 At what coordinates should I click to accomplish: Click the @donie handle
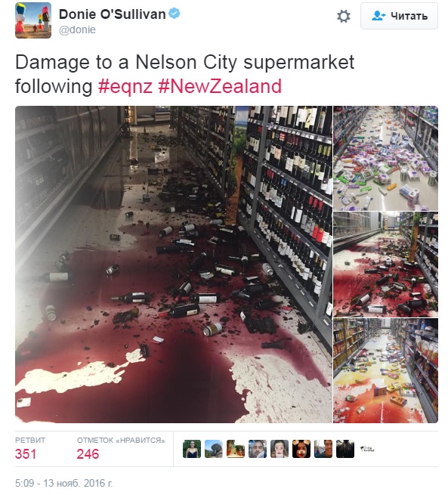pos(77,29)
